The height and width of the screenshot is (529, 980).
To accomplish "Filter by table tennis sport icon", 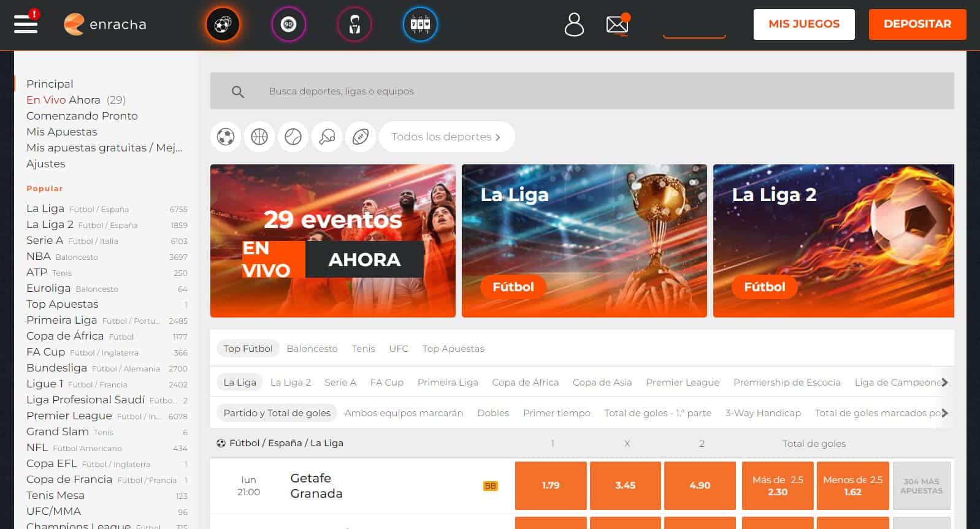I will pyautogui.click(x=327, y=137).
